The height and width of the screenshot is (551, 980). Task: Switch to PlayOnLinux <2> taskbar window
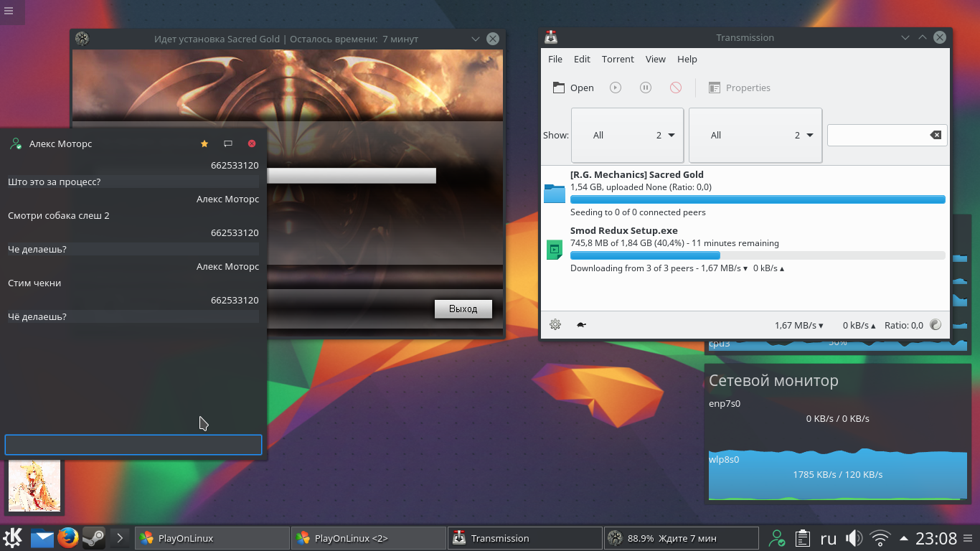coord(369,538)
